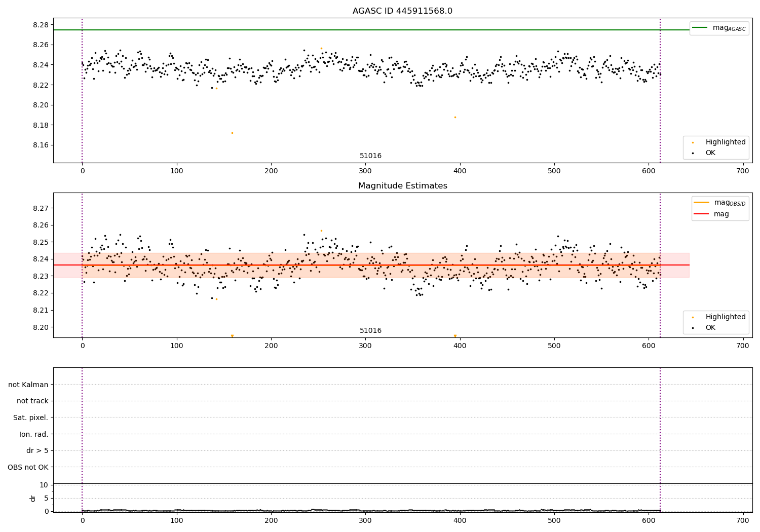Click the 'not Kalman' row label
Viewport: 760px width, 532px height.
tap(28, 385)
